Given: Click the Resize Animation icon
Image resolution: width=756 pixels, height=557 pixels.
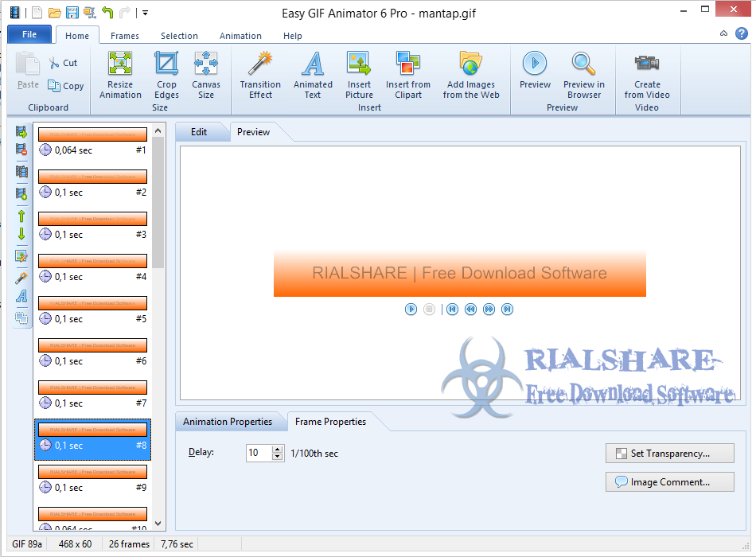Looking at the screenshot, I should tap(120, 64).
